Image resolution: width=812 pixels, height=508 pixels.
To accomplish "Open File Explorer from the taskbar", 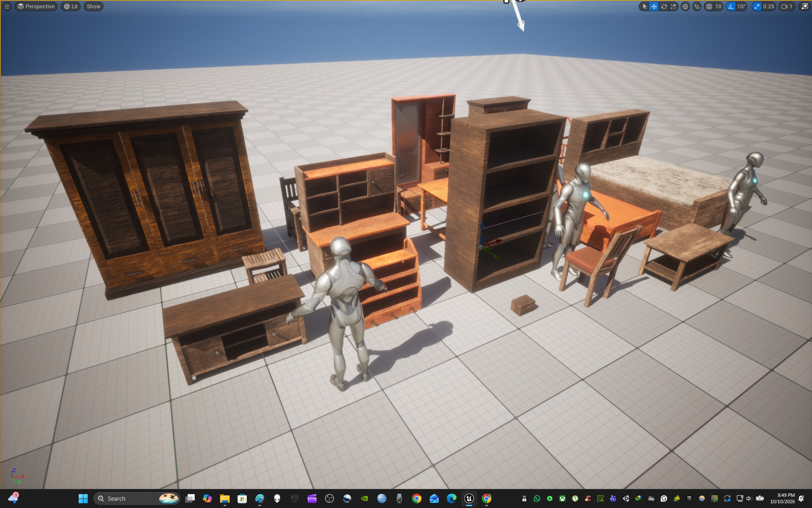I will click(225, 498).
